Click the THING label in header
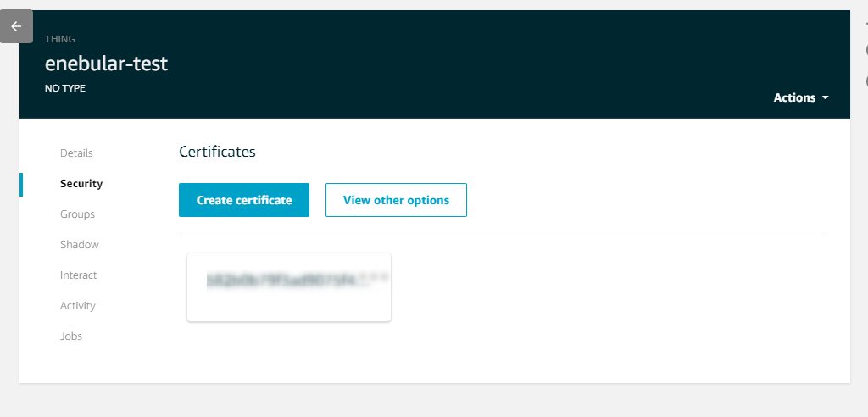Image resolution: width=868 pixels, height=417 pixels. (60, 39)
